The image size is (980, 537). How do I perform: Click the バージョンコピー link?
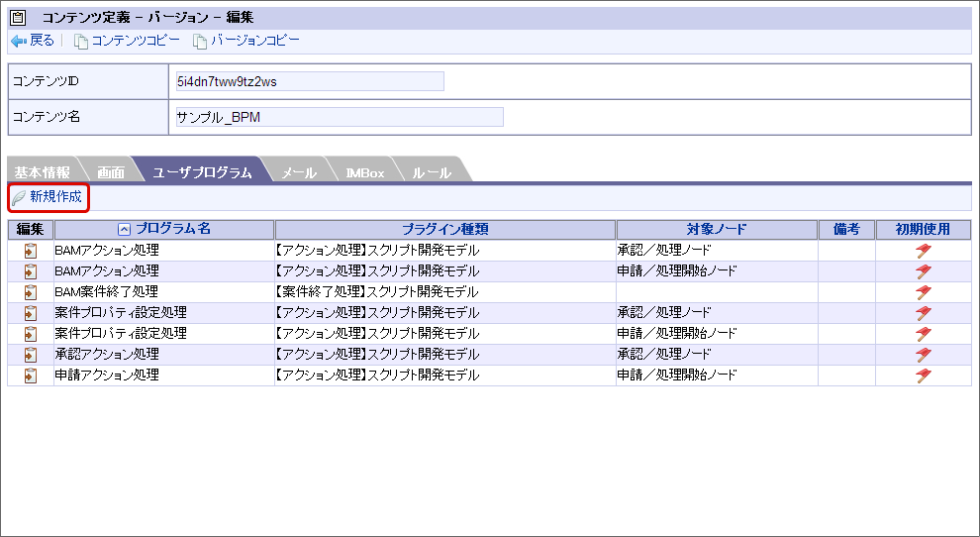(x=255, y=41)
